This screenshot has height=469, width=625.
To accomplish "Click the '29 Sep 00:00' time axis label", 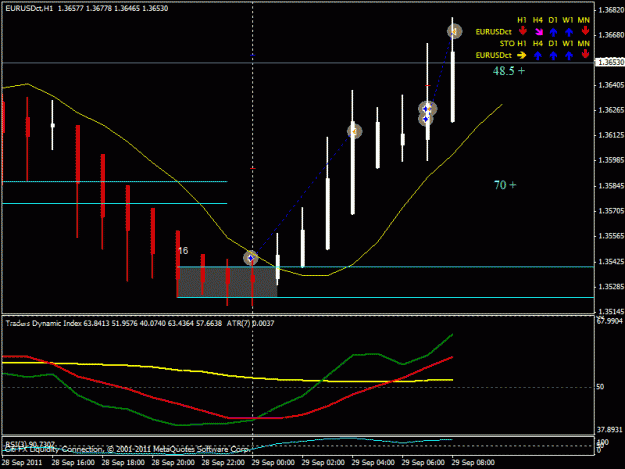I will [273, 463].
